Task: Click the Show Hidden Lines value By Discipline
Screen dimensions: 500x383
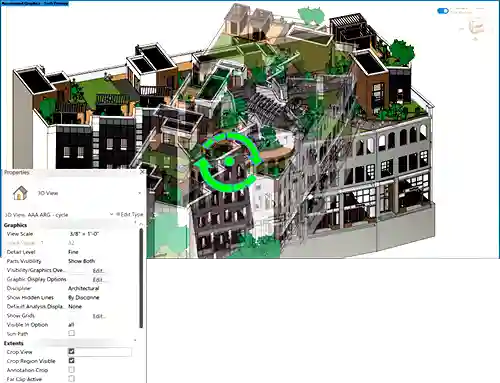Action: point(83,297)
